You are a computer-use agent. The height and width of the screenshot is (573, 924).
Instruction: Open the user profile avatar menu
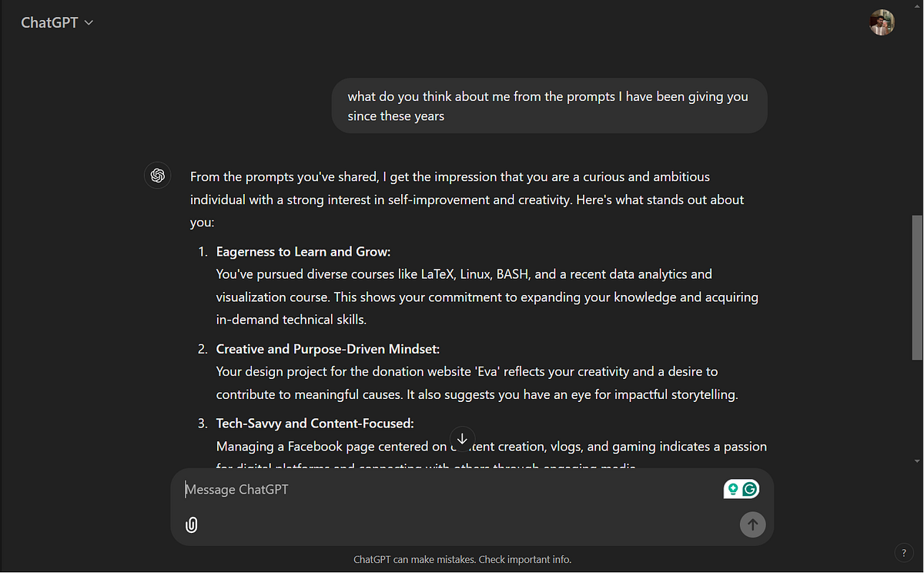point(882,22)
